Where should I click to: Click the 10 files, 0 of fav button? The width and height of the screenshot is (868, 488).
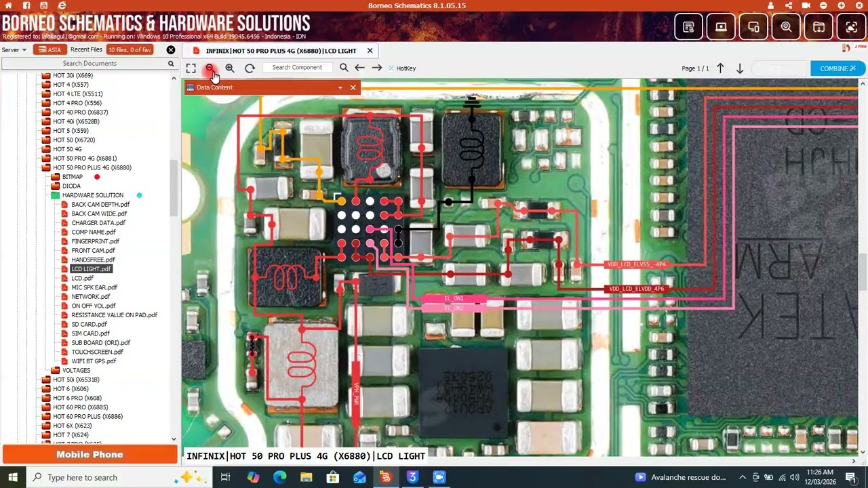tap(130, 49)
